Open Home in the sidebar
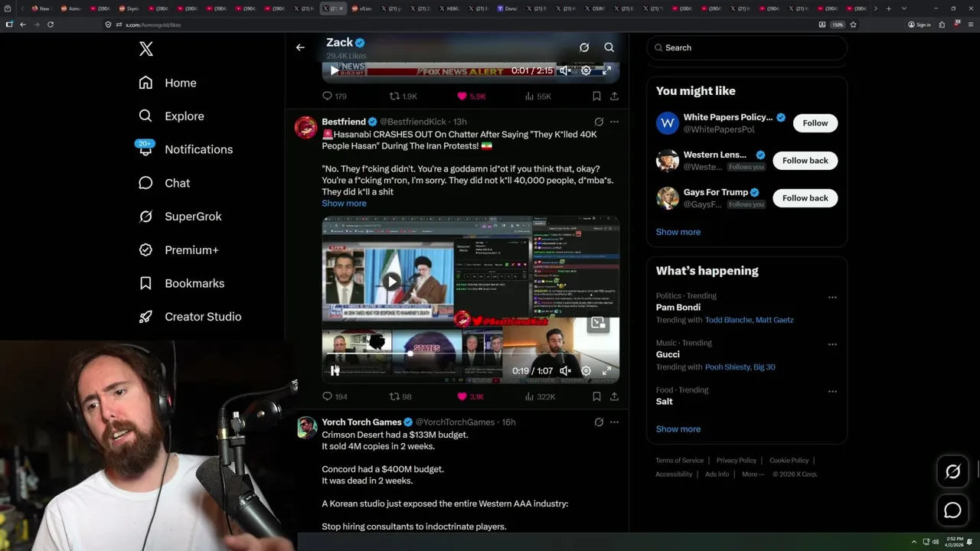Viewport: 980px width, 551px height. click(x=168, y=83)
